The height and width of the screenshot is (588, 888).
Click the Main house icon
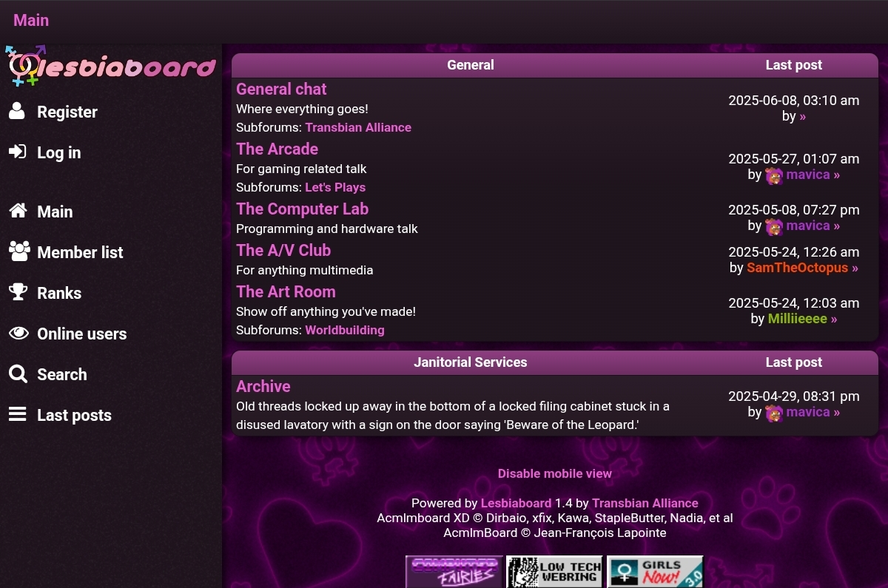(18, 211)
